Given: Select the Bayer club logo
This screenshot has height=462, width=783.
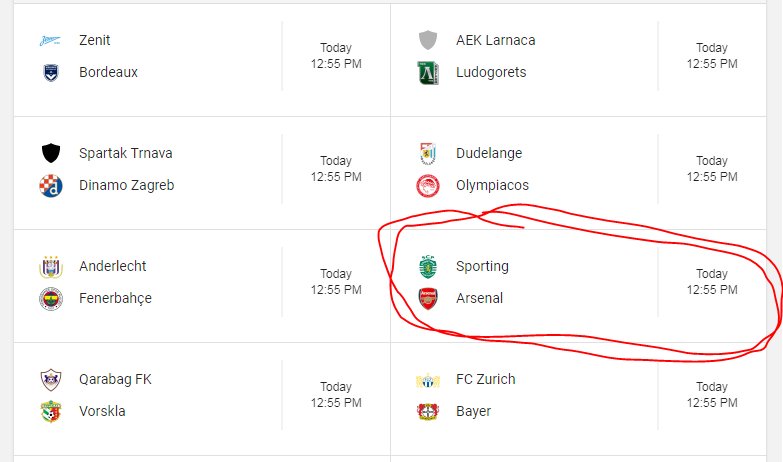Looking at the screenshot, I should [428, 412].
